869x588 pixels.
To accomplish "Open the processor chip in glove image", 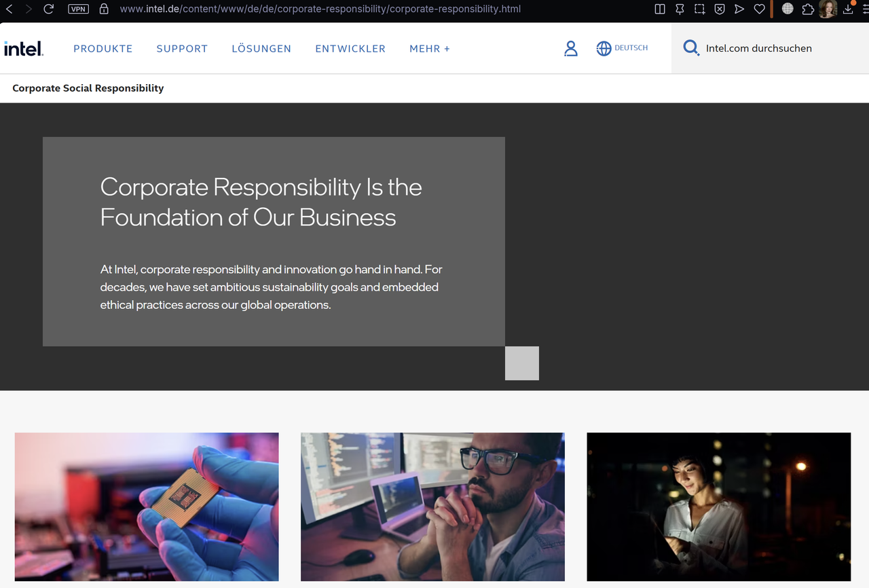I will 147,507.
